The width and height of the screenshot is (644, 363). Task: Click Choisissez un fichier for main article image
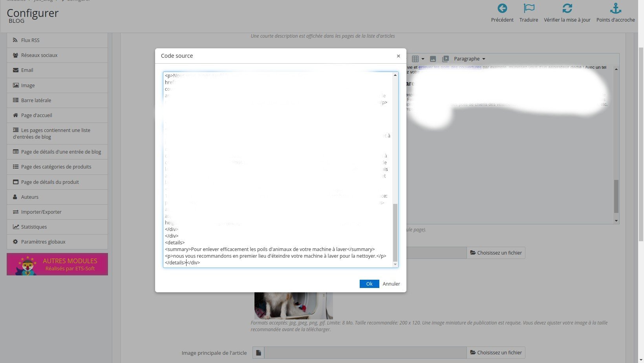pos(496,353)
